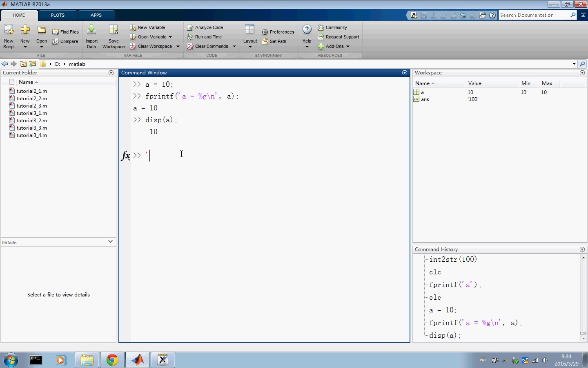The width and height of the screenshot is (588, 368).
Task: Open the Preferences gear icon
Action: (265, 32)
